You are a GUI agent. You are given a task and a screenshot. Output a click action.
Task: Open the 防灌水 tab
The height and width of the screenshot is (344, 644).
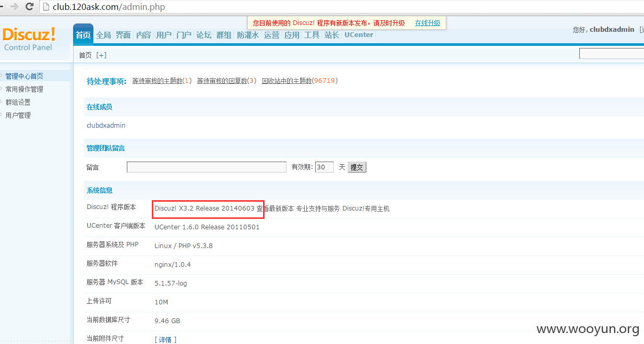248,35
